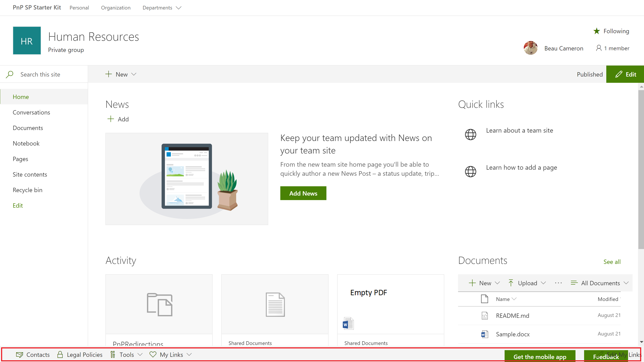The height and width of the screenshot is (362, 644).
Task: Click the Add News button
Action: tap(303, 193)
